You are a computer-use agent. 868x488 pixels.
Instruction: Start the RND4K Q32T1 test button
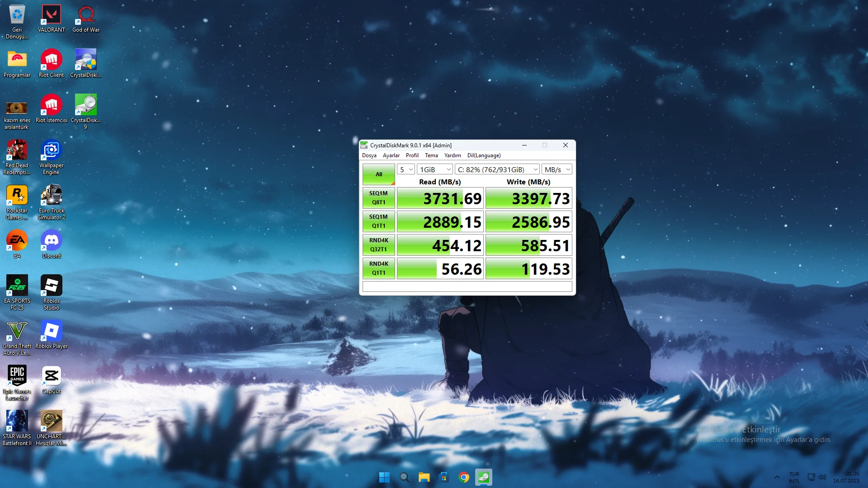[379, 245]
